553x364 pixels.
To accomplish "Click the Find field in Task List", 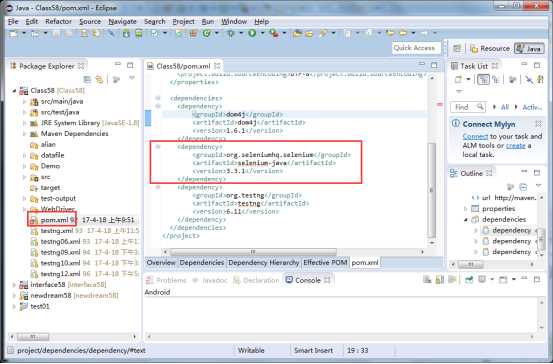I will [x=468, y=107].
